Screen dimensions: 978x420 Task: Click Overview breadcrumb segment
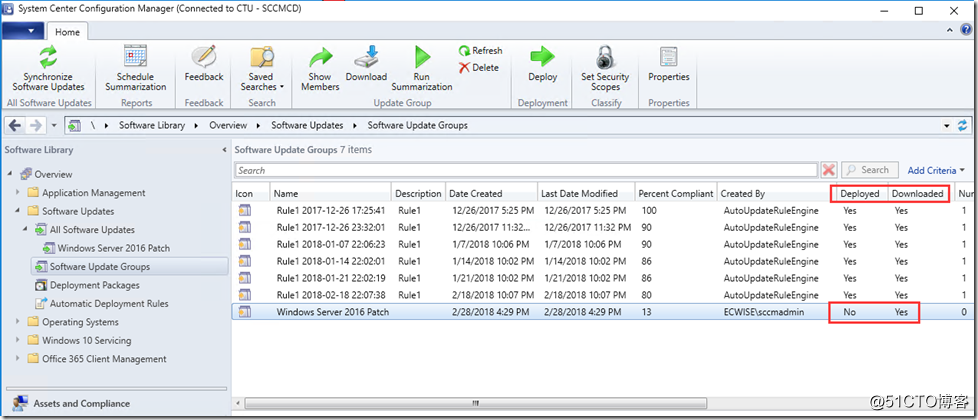click(228, 125)
